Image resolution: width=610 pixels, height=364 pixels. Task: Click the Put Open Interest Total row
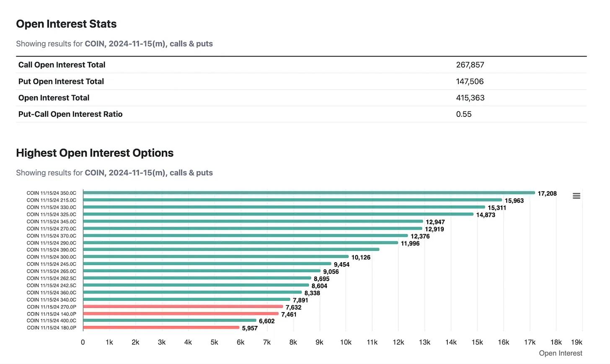[x=61, y=81]
